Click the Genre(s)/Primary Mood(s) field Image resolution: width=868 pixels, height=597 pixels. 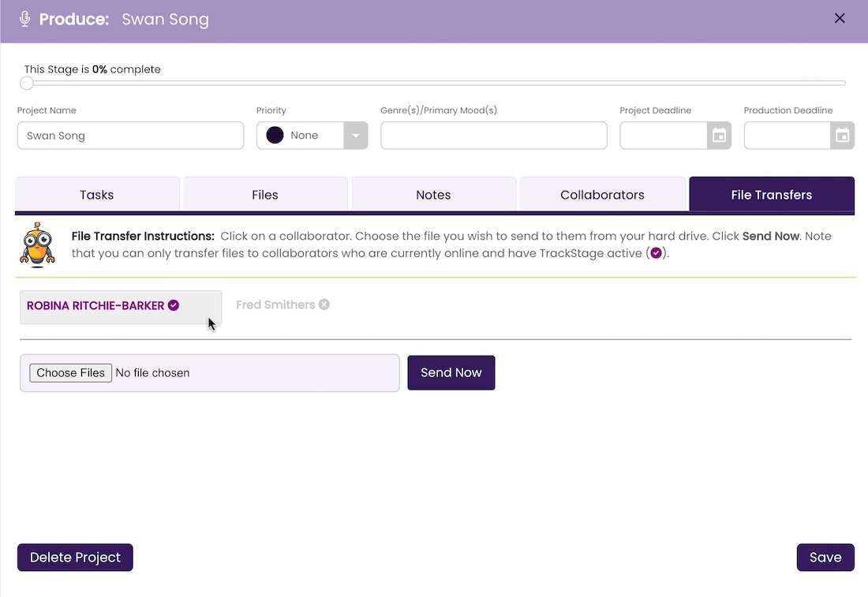click(x=494, y=136)
